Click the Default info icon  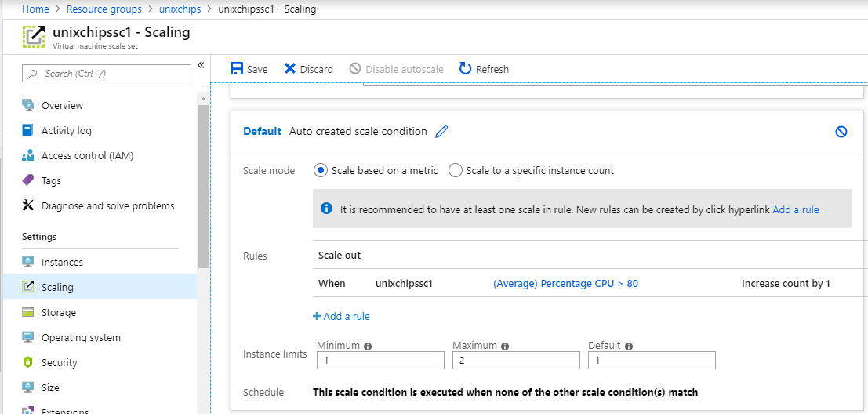click(x=629, y=346)
